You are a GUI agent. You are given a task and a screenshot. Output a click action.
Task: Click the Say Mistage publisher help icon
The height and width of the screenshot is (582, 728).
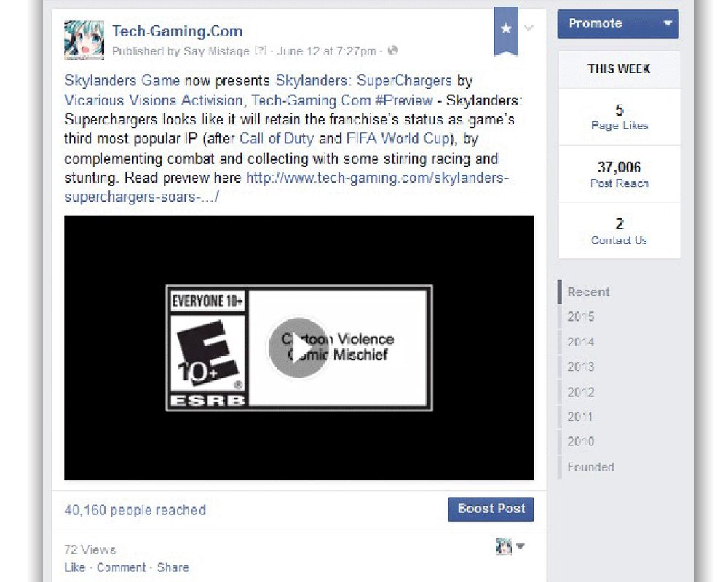[x=260, y=51]
